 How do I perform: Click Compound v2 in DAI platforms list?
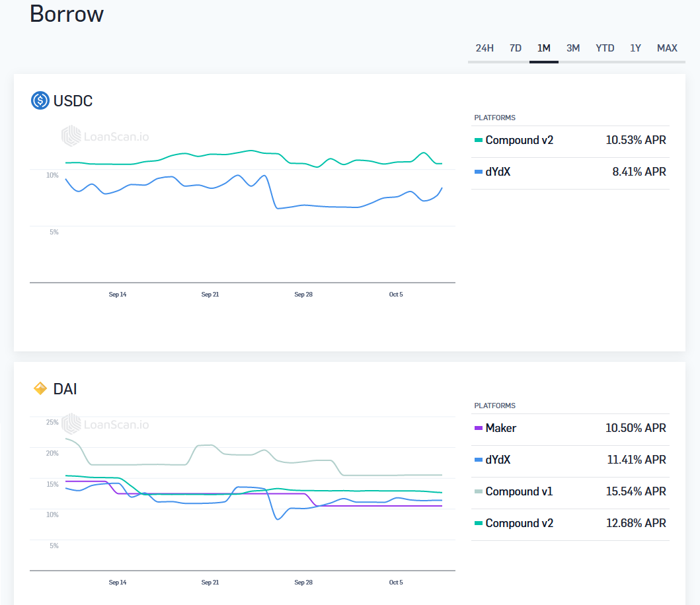(x=519, y=523)
